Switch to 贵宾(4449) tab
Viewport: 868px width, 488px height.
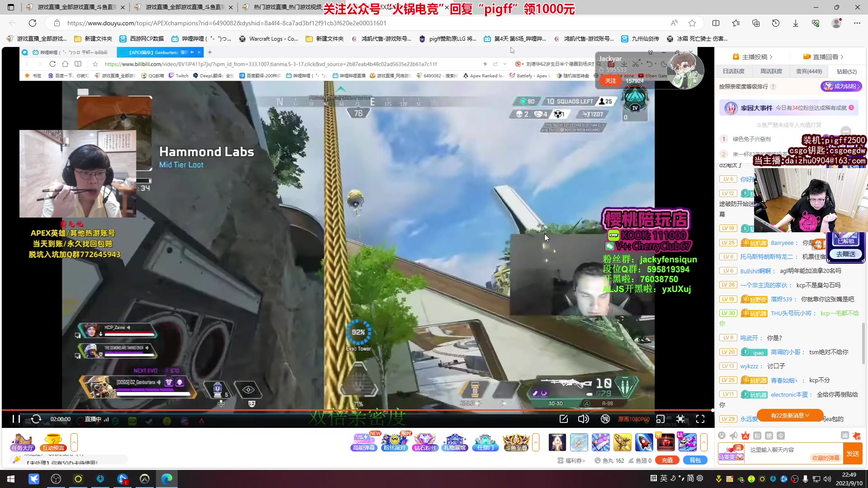coord(809,71)
